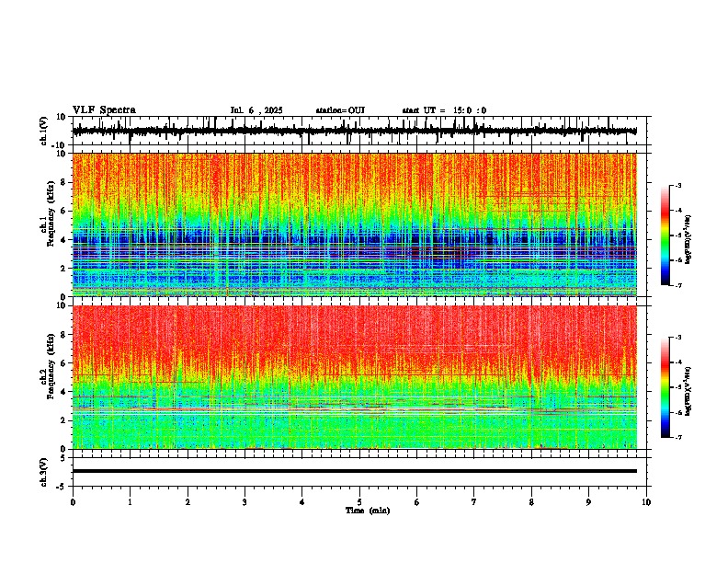Click the ch.1 spectrogram color scale bar

coord(665,236)
